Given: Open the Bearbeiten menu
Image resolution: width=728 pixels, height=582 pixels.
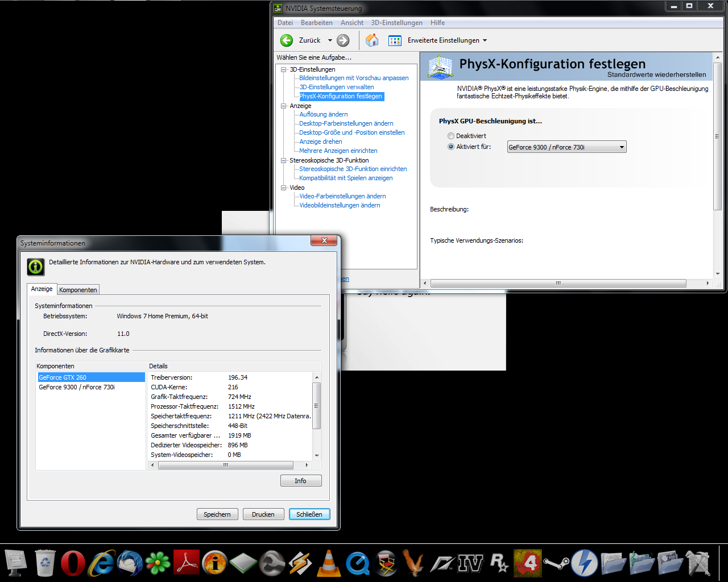Looking at the screenshot, I should click(317, 23).
